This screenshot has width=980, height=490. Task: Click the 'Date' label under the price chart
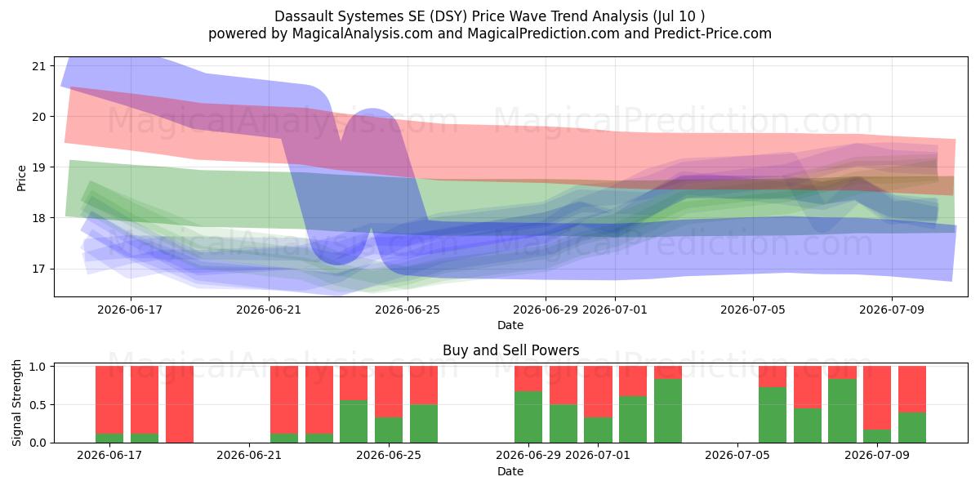pyautogui.click(x=510, y=325)
